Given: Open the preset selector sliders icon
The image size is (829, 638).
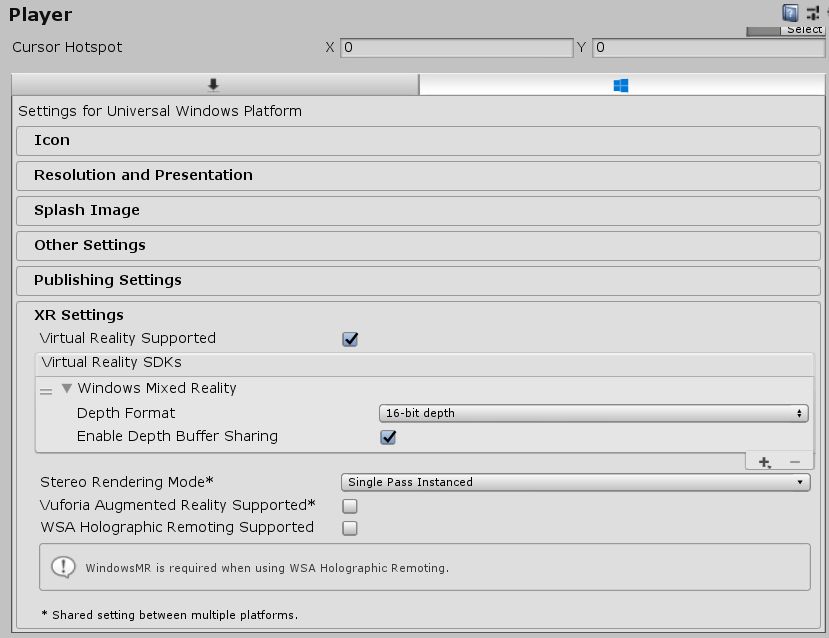Looking at the screenshot, I should 813,13.
